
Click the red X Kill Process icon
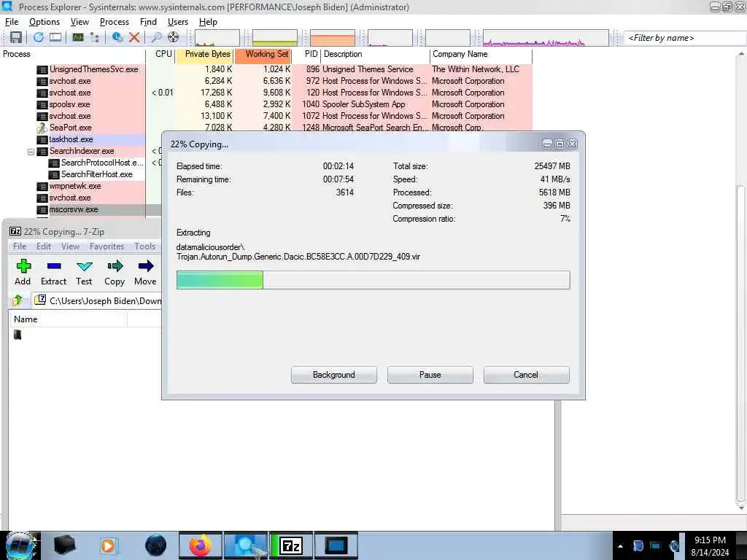[134, 37]
